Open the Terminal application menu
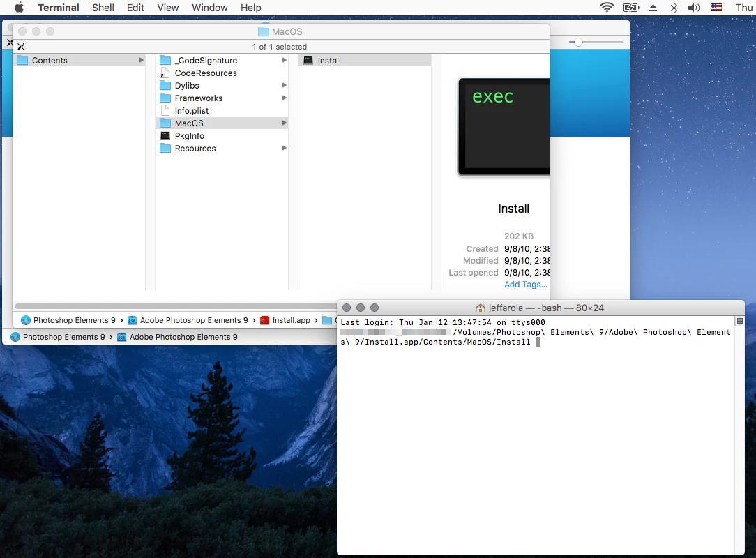The width and height of the screenshot is (756, 558). tap(59, 7)
